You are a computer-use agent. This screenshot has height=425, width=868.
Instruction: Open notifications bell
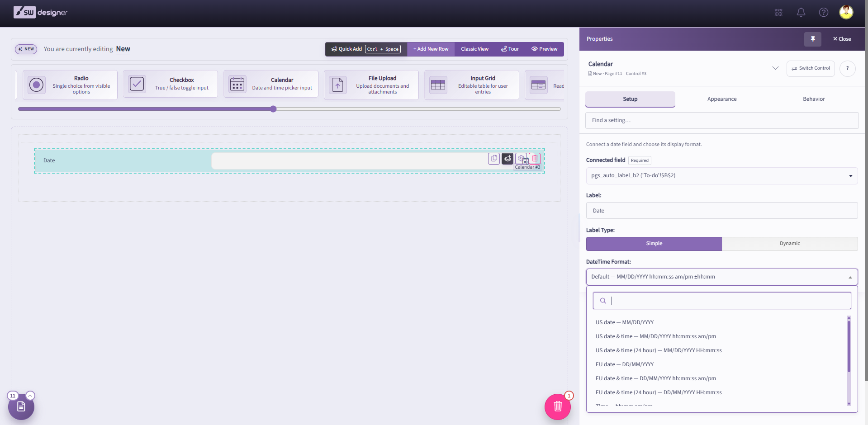[801, 13]
